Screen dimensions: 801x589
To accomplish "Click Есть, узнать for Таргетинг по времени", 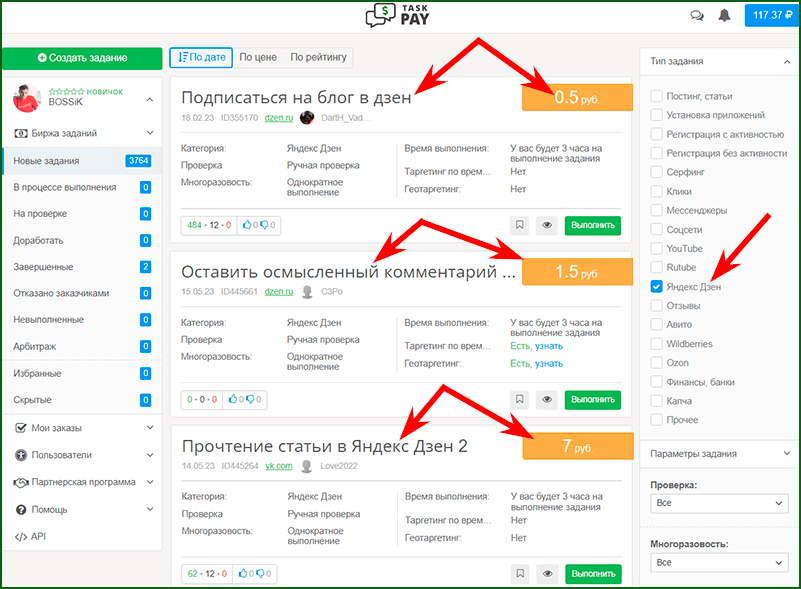I will (536, 346).
